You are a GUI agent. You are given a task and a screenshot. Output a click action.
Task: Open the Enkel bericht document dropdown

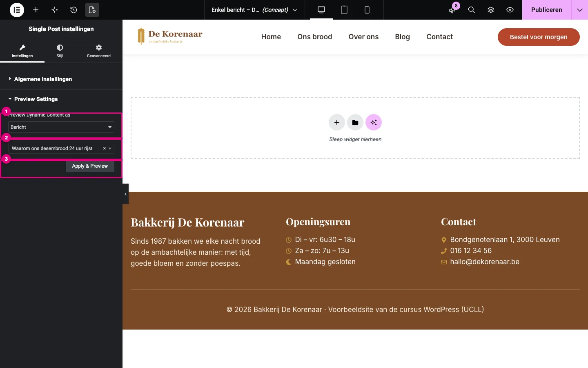[x=254, y=10]
